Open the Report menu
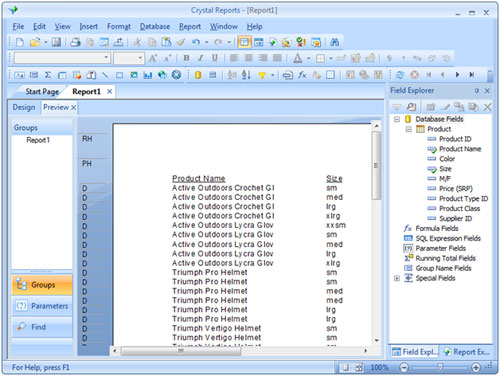Screen dimensions: 500x376 [190, 26]
